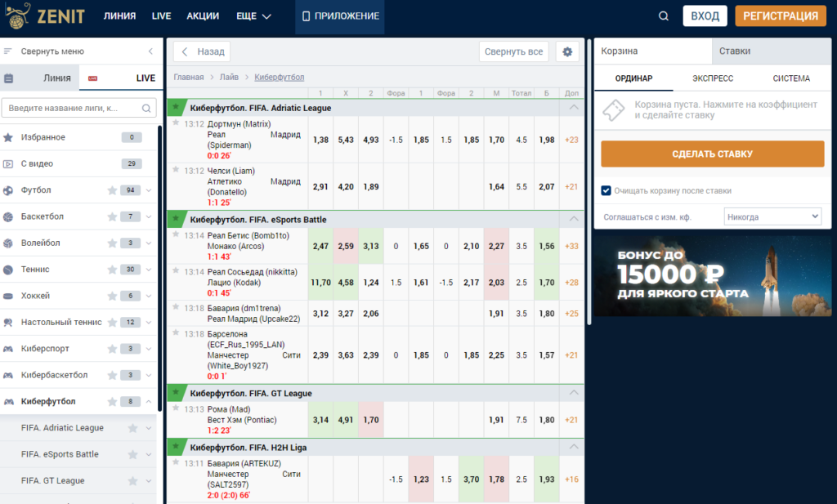Click the main content vertical scrollbar

[x=589, y=181]
